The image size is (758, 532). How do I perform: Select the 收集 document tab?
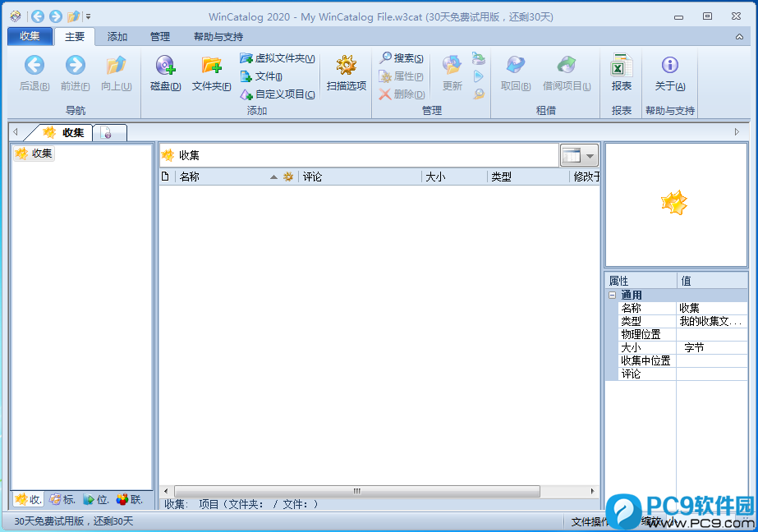pyautogui.click(x=63, y=132)
